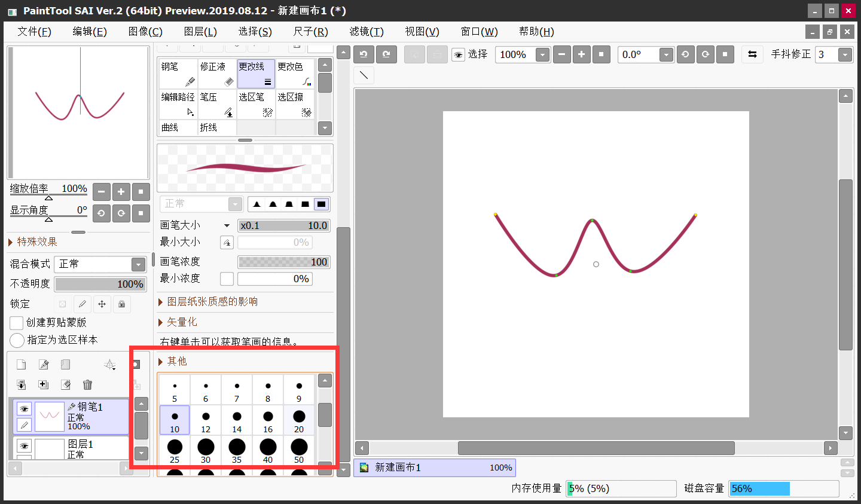Adjust 画笔大小 slider showing 10.0
The height and width of the screenshot is (504, 861).
[x=284, y=225]
